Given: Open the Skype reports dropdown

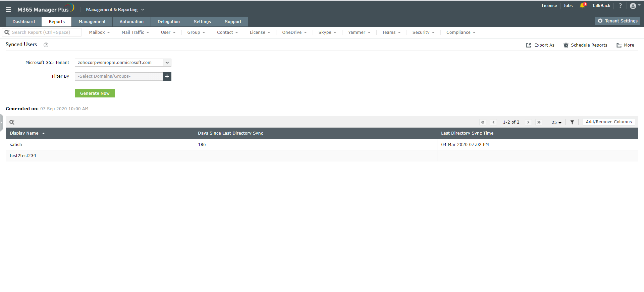Looking at the screenshot, I should tap(327, 32).
